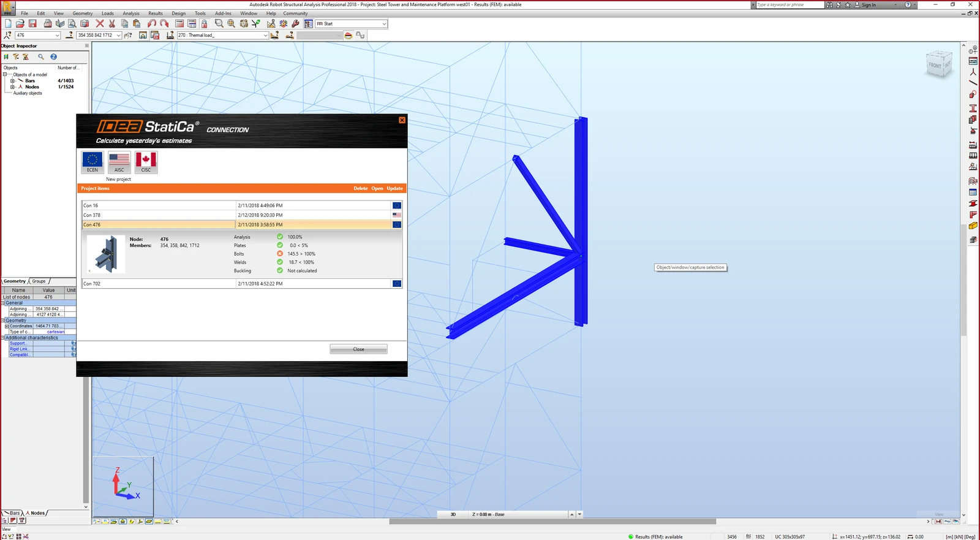Viewport: 980px width, 540px height.
Task: Delete selection with the red X icon
Action: click(x=100, y=24)
